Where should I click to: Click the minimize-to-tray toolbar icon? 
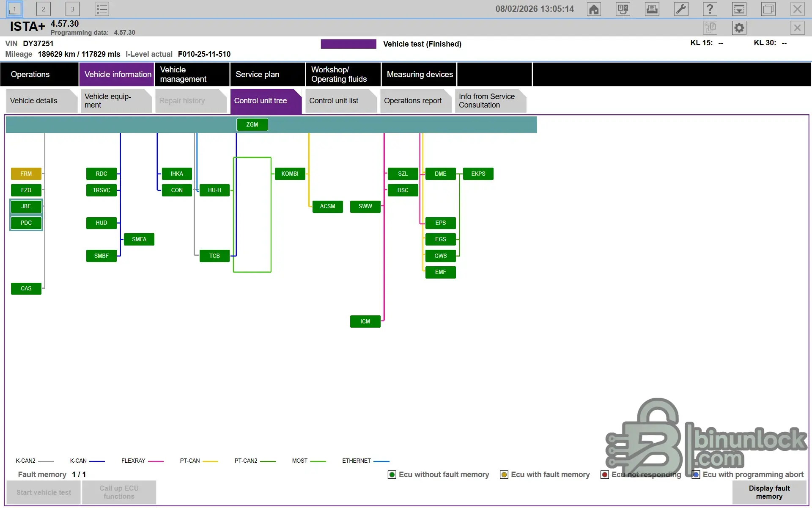[x=739, y=9]
